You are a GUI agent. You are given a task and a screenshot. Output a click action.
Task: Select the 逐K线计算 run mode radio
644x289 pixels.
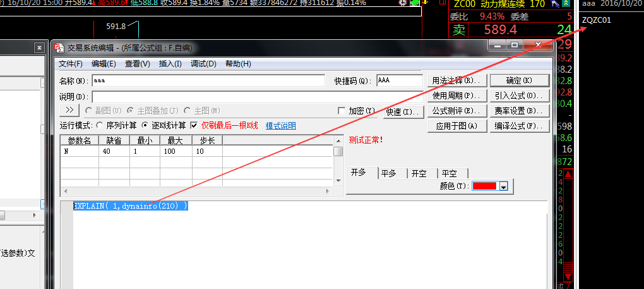[145, 125]
